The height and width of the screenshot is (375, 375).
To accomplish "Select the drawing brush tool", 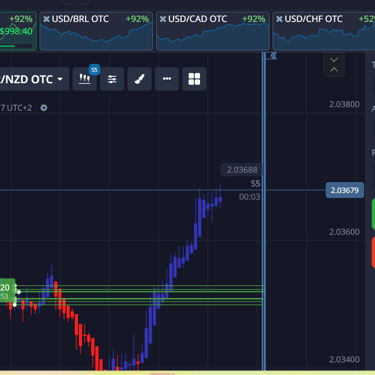I will 139,79.
